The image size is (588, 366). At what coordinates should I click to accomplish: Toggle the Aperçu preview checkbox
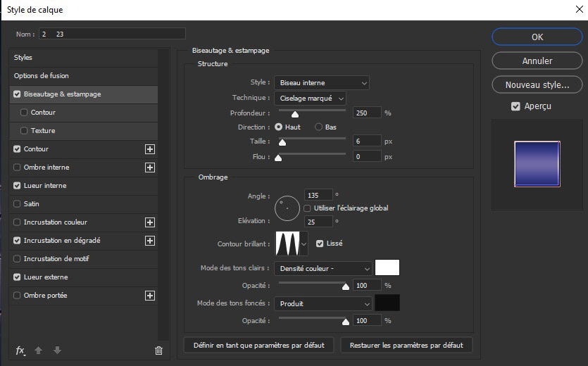click(515, 106)
